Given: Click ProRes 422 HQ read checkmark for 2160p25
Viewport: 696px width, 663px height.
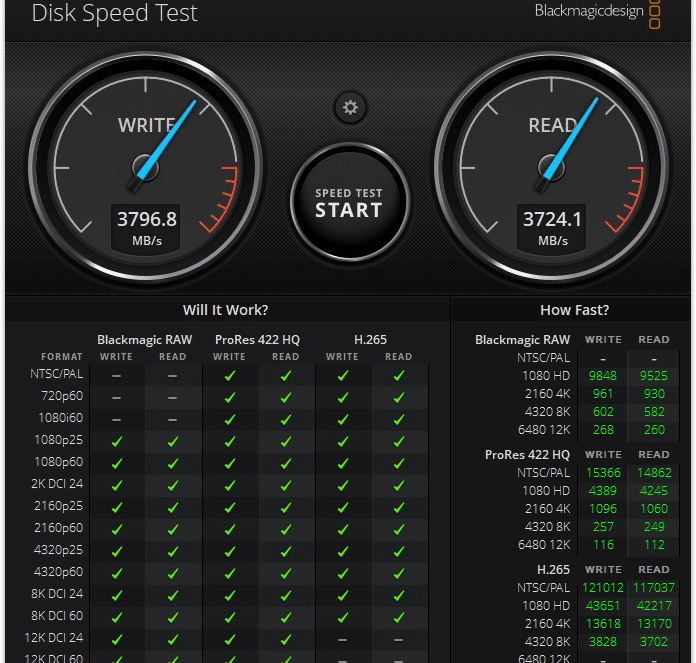Looking at the screenshot, I should [x=286, y=508].
